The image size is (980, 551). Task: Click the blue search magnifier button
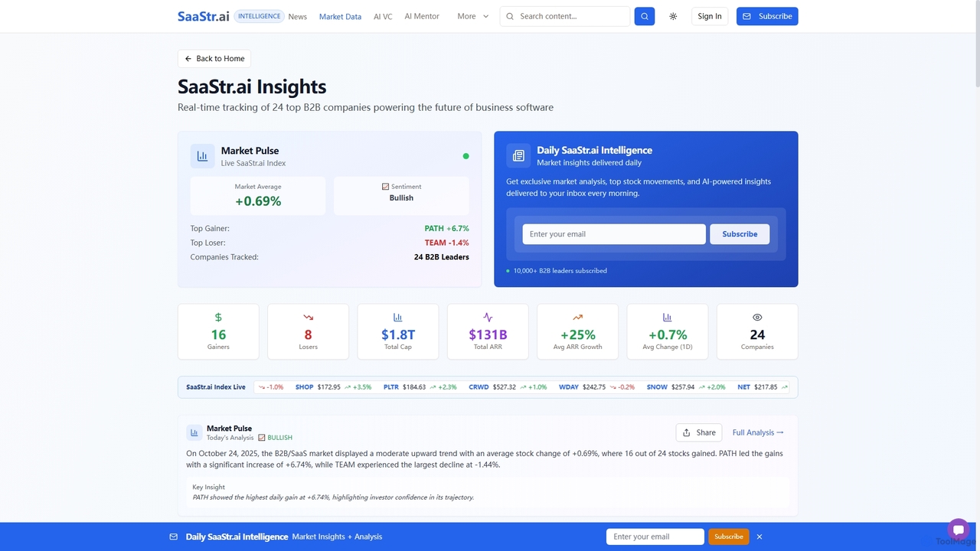click(x=645, y=16)
